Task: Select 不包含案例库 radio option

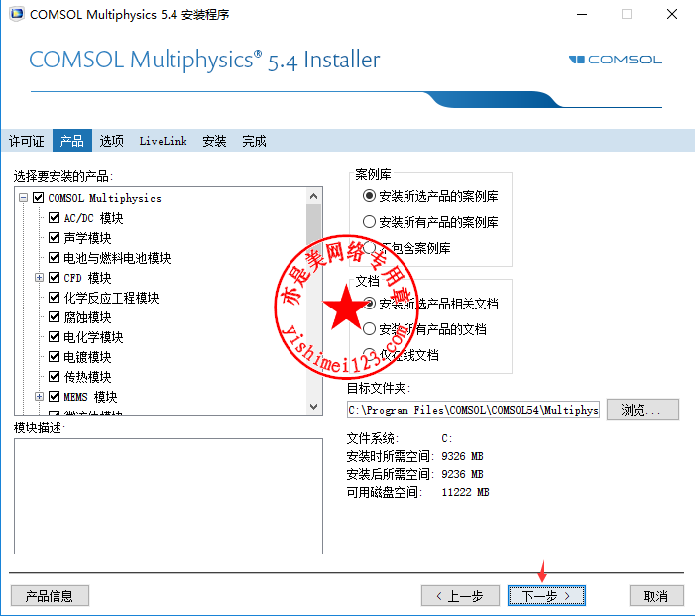Action: point(369,247)
